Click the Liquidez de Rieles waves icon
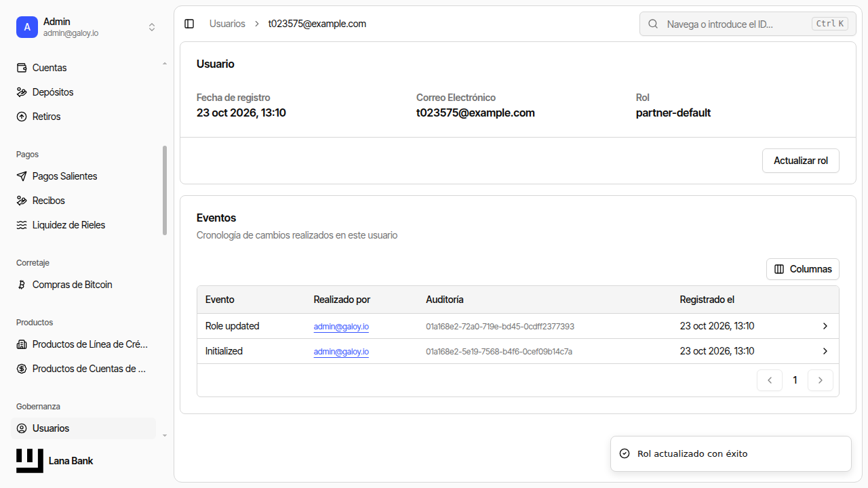The image size is (868, 488). [22, 225]
